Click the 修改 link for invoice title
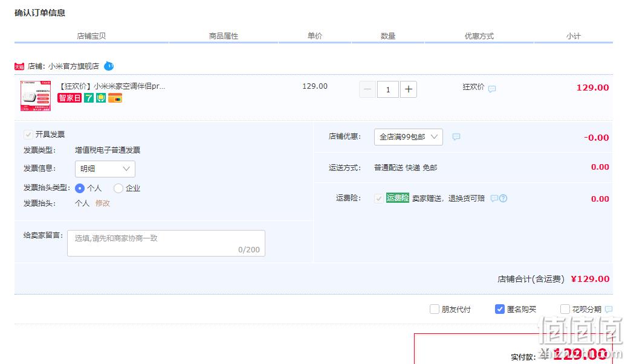The image size is (628, 364). click(x=103, y=203)
